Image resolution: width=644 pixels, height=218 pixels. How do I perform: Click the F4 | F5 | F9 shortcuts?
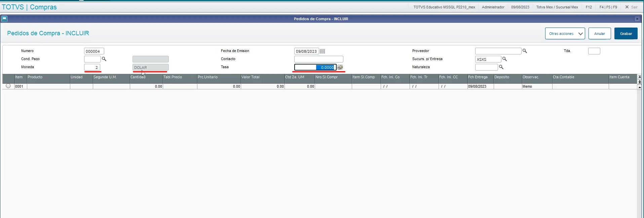point(608,7)
